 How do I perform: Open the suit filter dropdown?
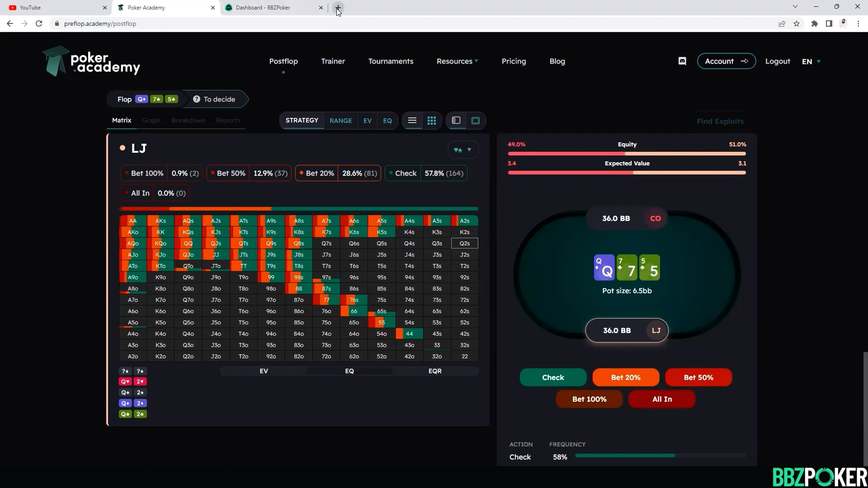pyautogui.click(x=462, y=150)
